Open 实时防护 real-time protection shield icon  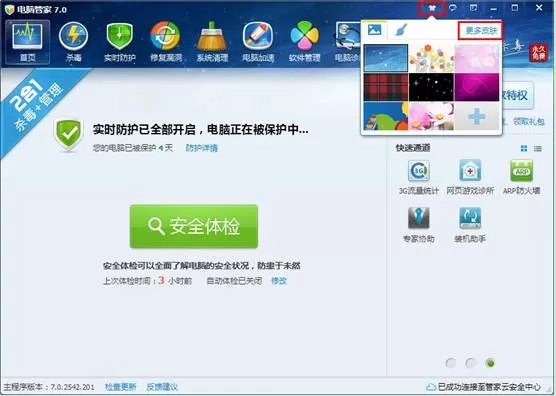[119, 42]
